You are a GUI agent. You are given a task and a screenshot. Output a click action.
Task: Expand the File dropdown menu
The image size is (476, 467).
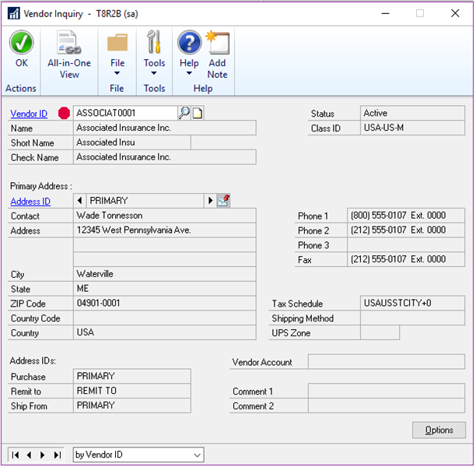pyautogui.click(x=117, y=75)
